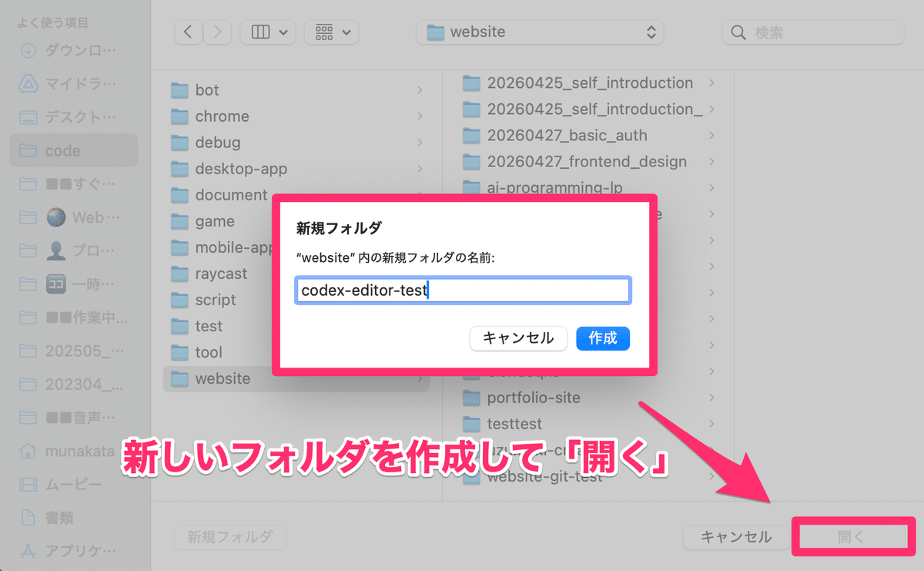Screen dimensions: 924x571
Task: Click the tool folder icon
Action: tap(179, 352)
